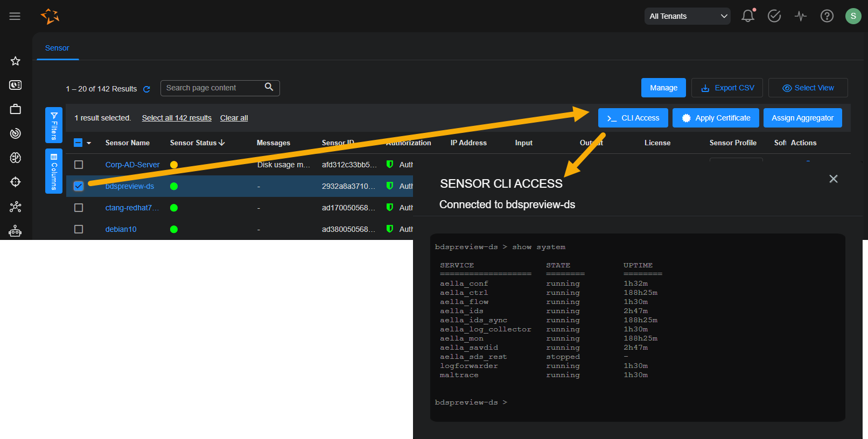Check the Corp-AD-Server row checkbox
Screen dimensions: 868x439
79,165
